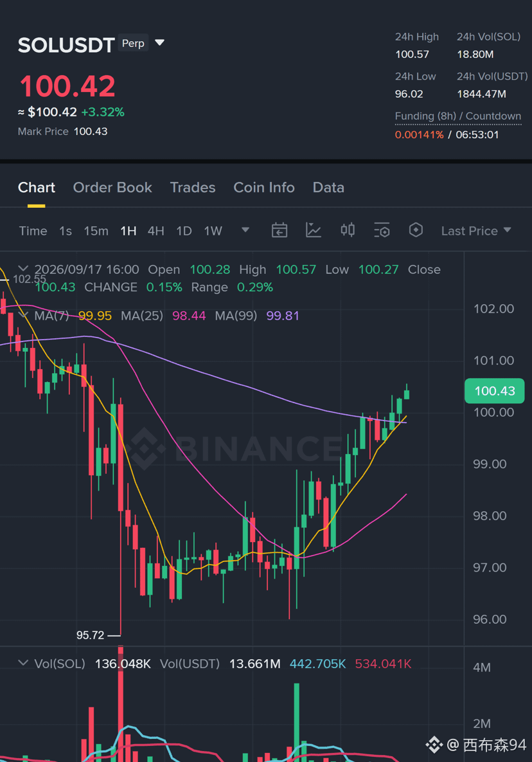Collapse the candle OHLC info row chevron
Viewport: 532px width, 762px height.
(x=23, y=268)
